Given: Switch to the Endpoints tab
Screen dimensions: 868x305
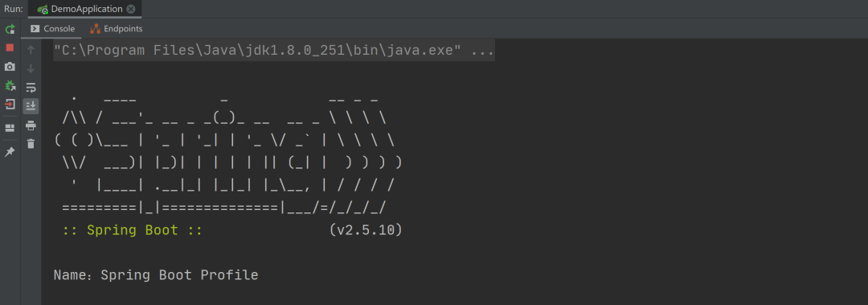Looking at the screenshot, I should pyautogui.click(x=116, y=29).
